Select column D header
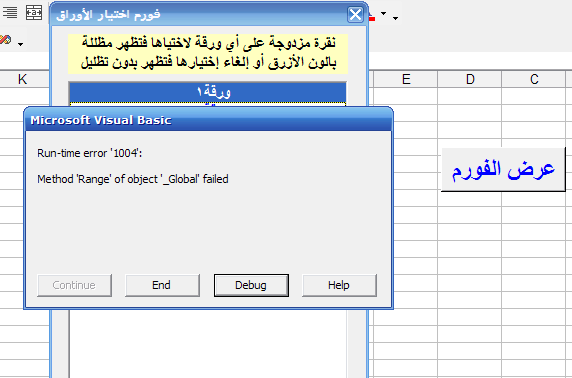Screen dimensions: 572x378 pos(470,79)
